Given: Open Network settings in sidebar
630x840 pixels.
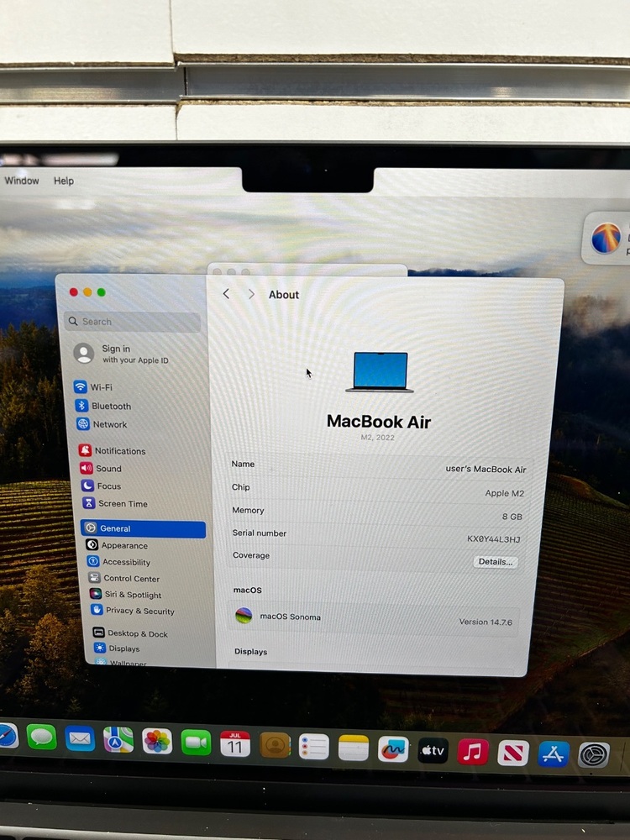Looking at the screenshot, I should (x=102, y=423).
